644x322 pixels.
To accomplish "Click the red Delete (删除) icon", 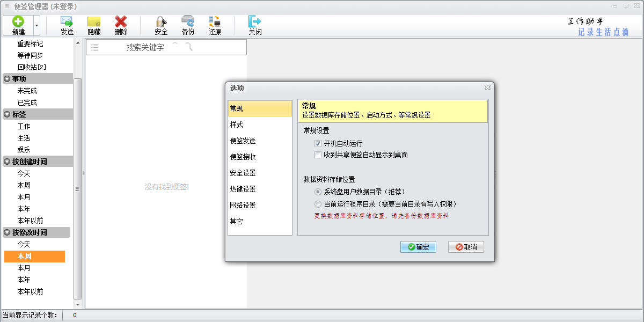I will [121, 22].
